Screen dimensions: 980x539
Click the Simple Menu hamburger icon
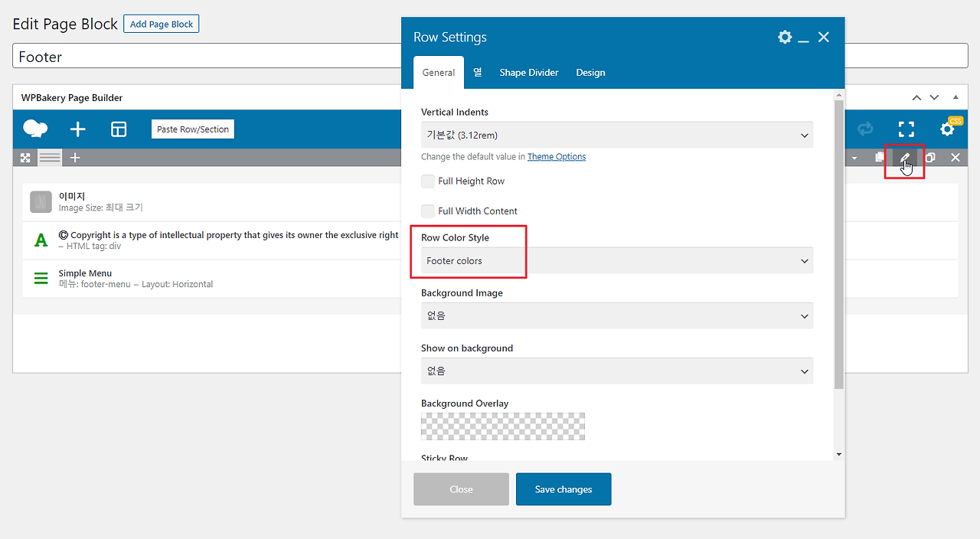pyautogui.click(x=41, y=279)
